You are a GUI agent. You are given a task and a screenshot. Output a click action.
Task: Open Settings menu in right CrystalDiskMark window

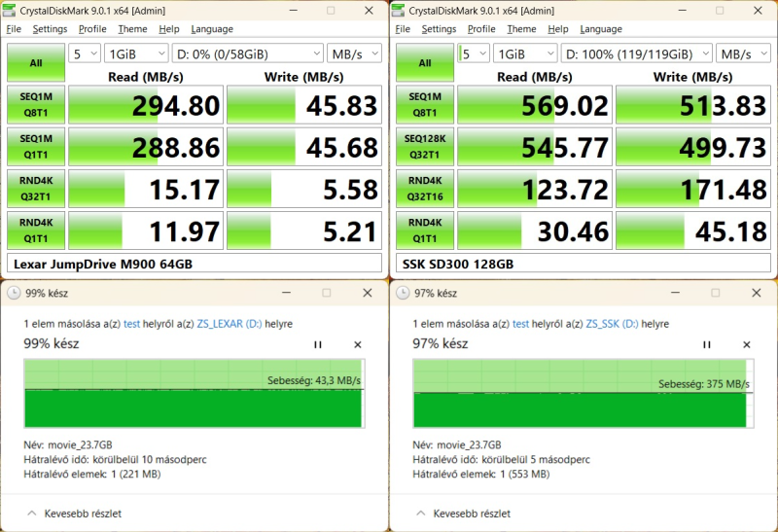click(439, 29)
